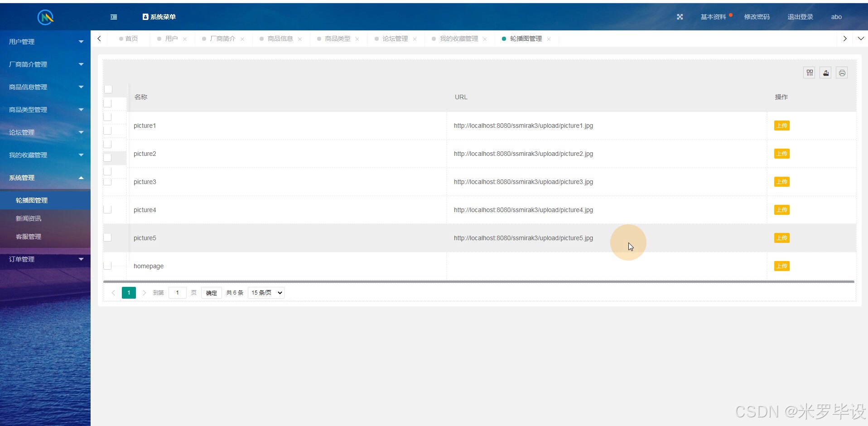This screenshot has width=868, height=426.
Task: Click 上传 button for picture1
Action: [x=782, y=126]
